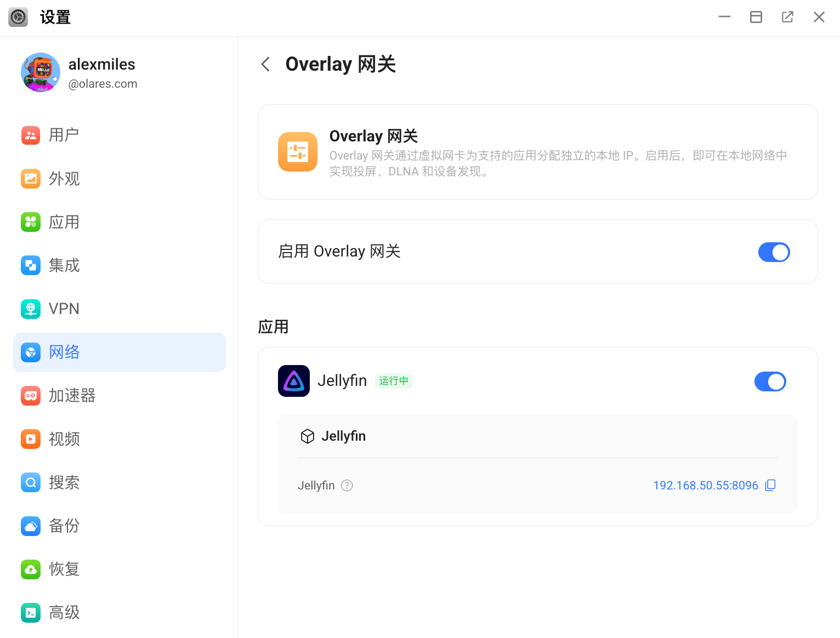The height and width of the screenshot is (638, 840).
Task: Open window in external popup via title bar icon
Action: click(787, 17)
